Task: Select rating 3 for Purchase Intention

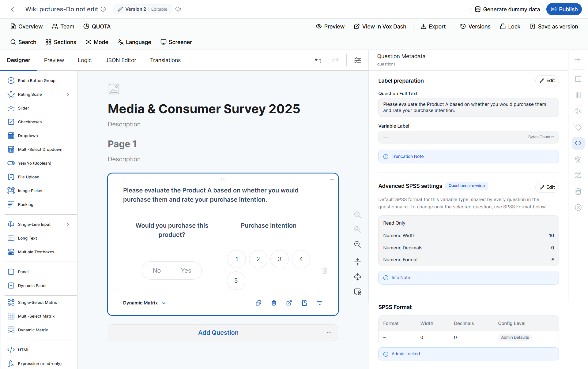Action: [x=280, y=259]
